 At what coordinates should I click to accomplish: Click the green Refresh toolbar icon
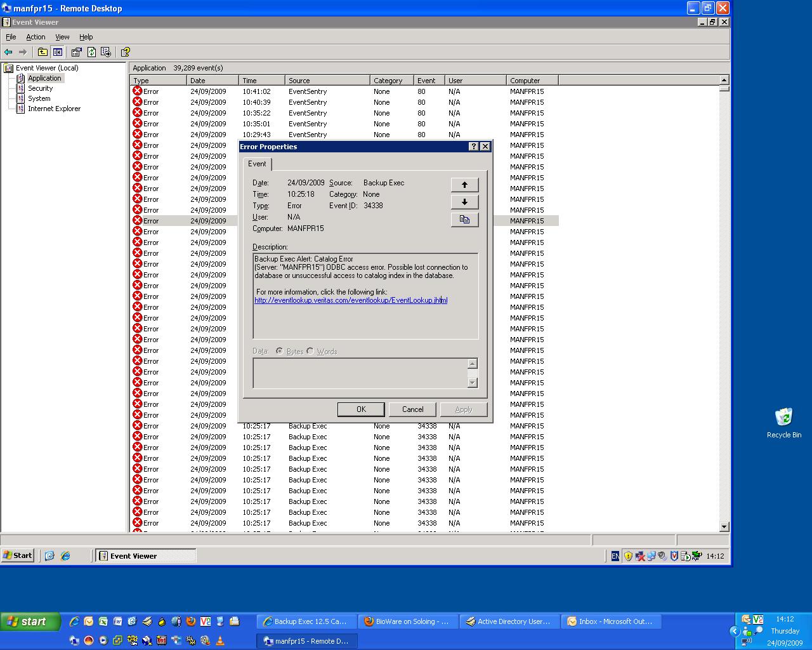[91, 52]
